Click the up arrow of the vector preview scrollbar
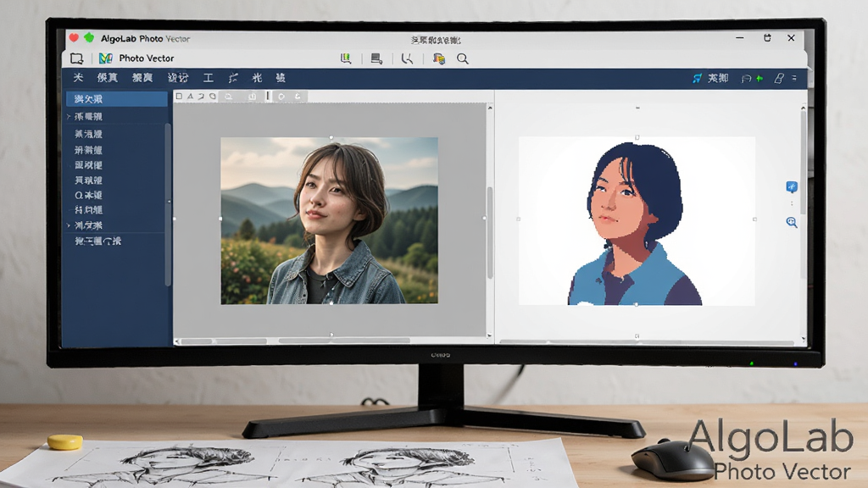This screenshot has height=488, width=868. click(804, 108)
